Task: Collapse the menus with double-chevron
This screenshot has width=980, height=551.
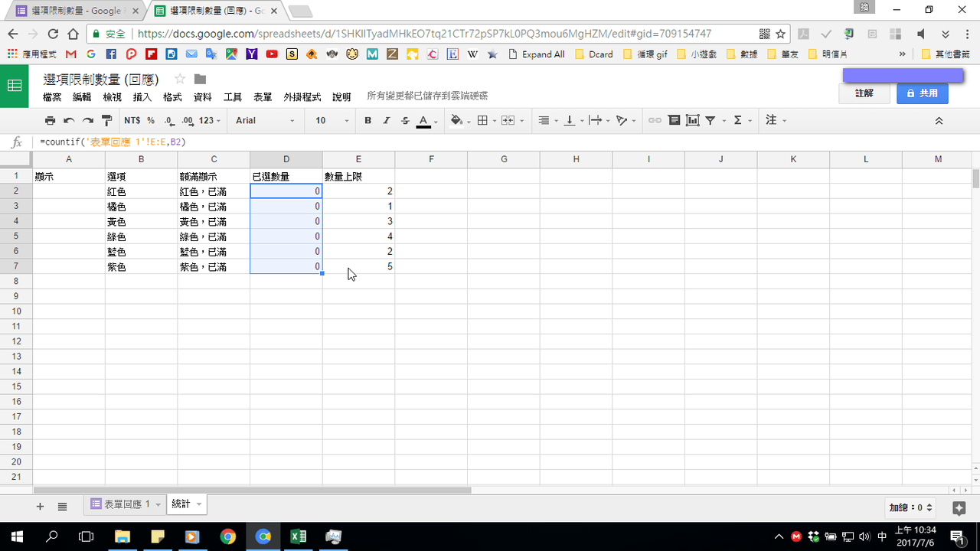Action: [x=939, y=120]
